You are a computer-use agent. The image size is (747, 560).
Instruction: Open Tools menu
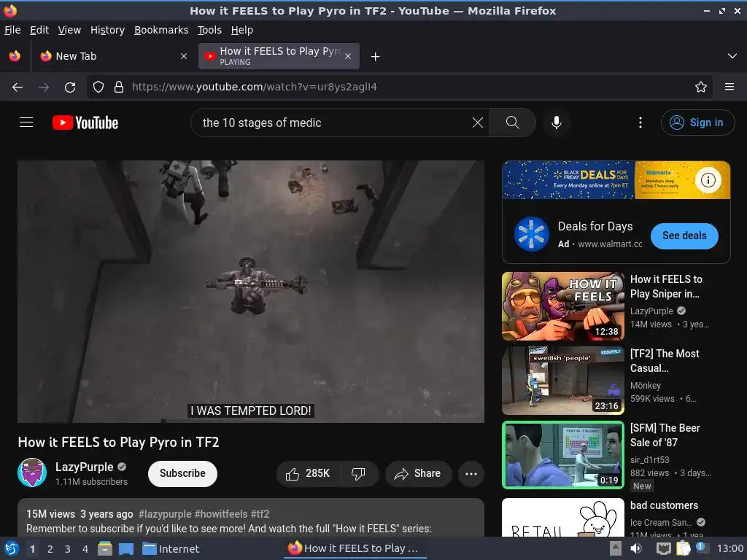tap(209, 30)
